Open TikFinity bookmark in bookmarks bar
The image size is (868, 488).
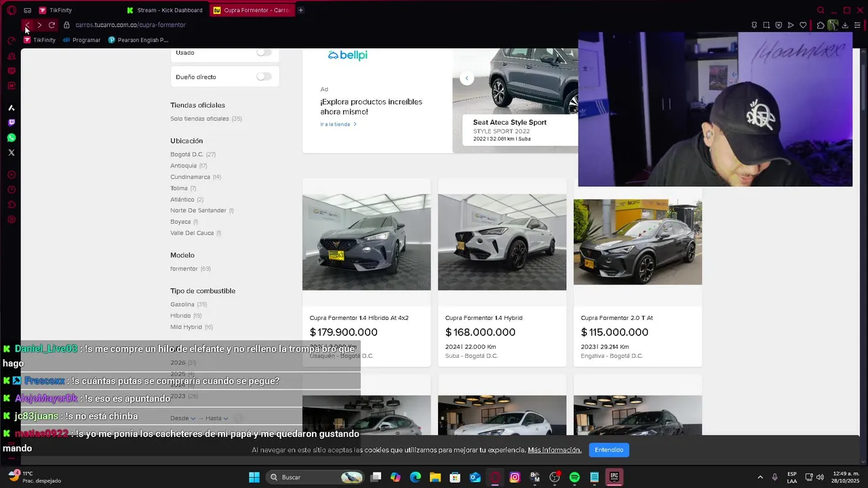pyautogui.click(x=40, y=40)
